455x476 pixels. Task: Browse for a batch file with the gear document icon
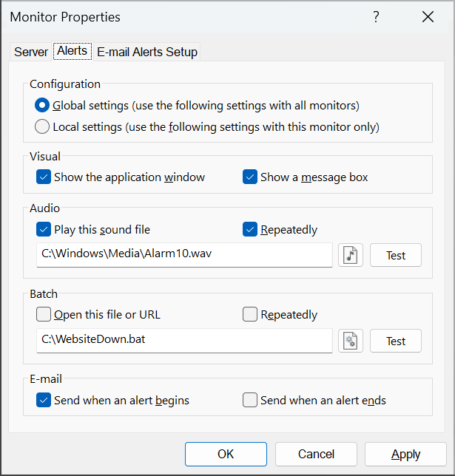351,341
